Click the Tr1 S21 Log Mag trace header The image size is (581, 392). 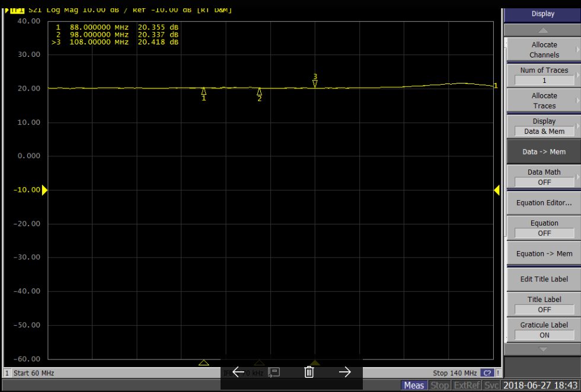[x=119, y=11]
